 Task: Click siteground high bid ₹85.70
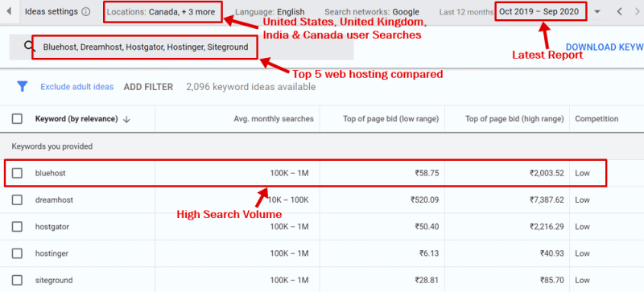click(551, 281)
